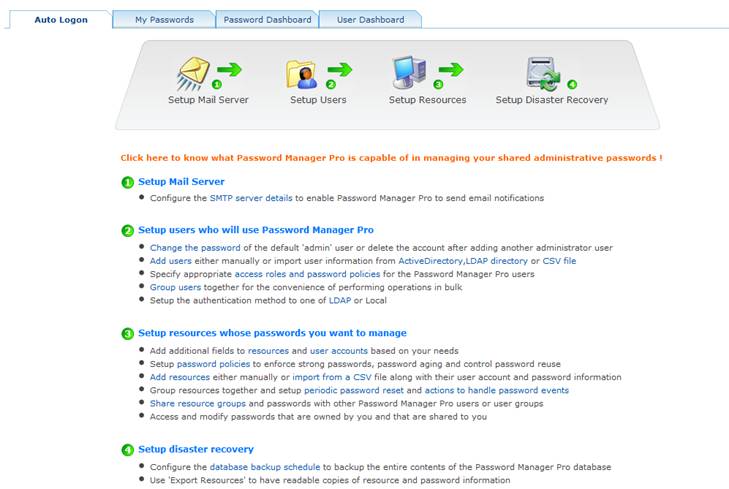Open the Change the password link
729x489 pixels.
(x=195, y=248)
